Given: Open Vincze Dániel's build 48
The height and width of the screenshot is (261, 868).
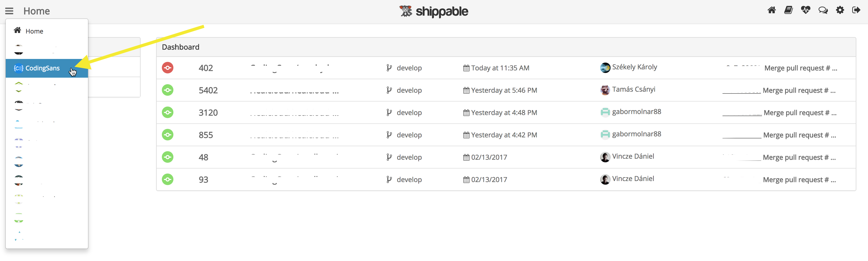Looking at the screenshot, I should [203, 157].
